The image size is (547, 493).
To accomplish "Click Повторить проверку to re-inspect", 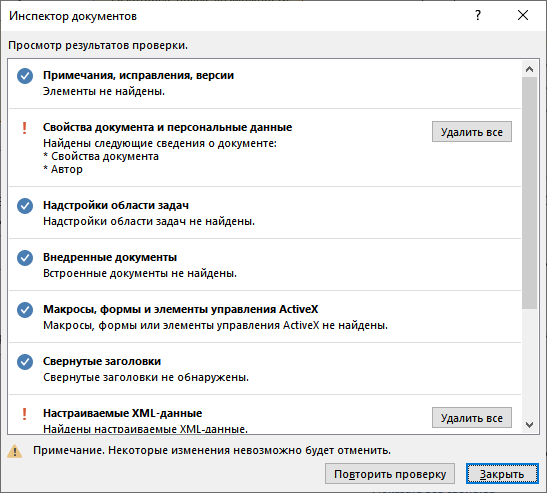I will pyautogui.click(x=390, y=474).
